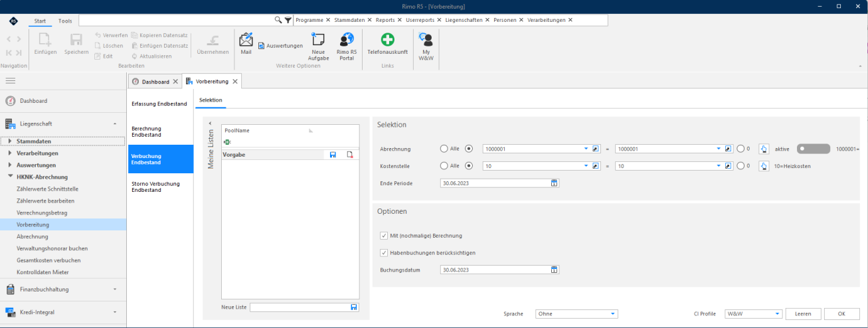Open first Kostenstelle dropdown arrow
The image size is (868, 328).
[x=586, y=166]
